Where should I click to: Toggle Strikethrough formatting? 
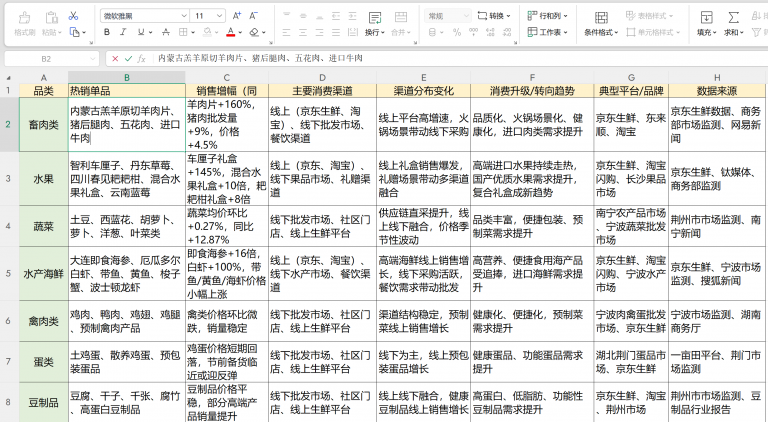[166, 32]
